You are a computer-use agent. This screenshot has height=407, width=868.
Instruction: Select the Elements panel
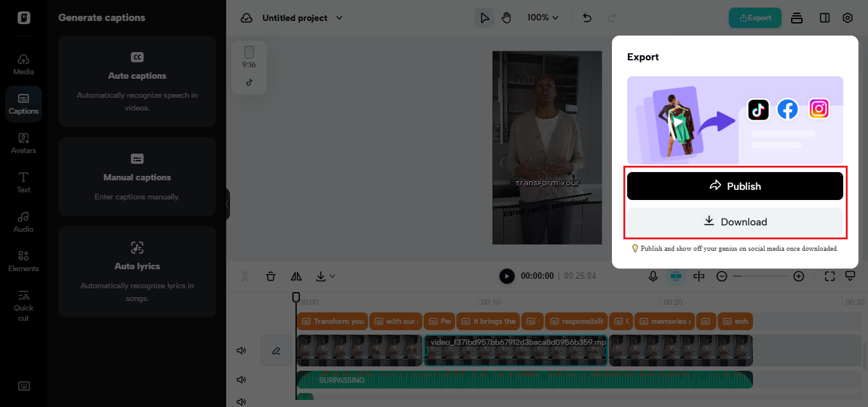(24, 260)
